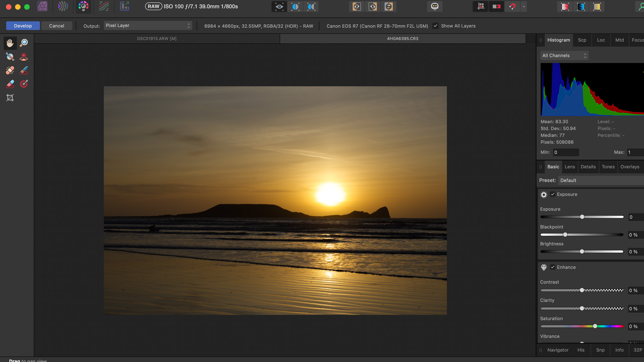Viewport: 644px width, 362px height.
Task: Drag the Exposure slider right
Action: (x=582, y=217)
